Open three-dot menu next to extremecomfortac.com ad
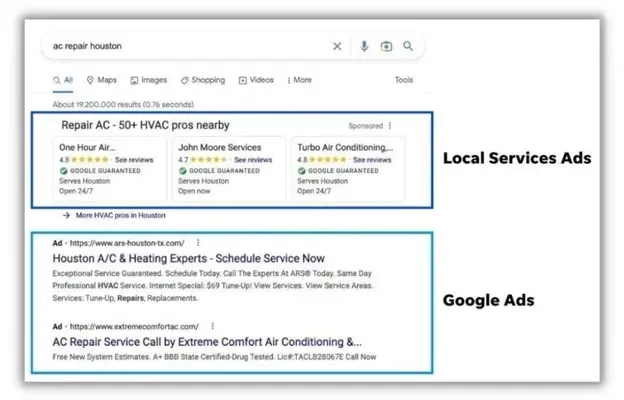Screen dimensions: 624x400 point(213,326)
